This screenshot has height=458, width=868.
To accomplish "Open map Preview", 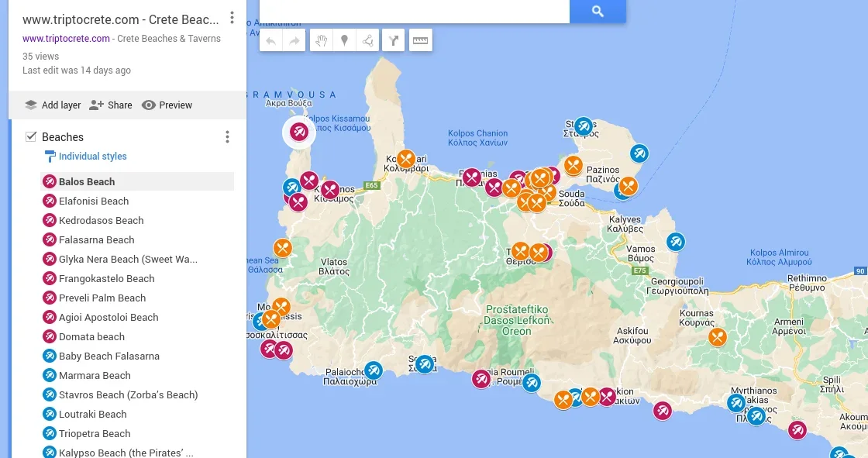I will [167, 105].
